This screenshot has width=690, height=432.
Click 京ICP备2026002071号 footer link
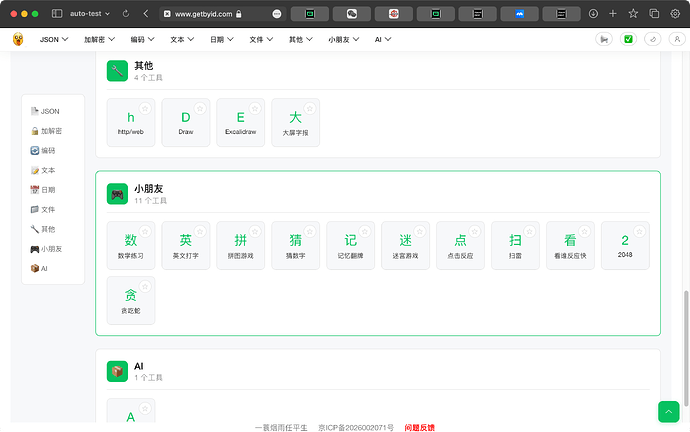click(356, 428)
